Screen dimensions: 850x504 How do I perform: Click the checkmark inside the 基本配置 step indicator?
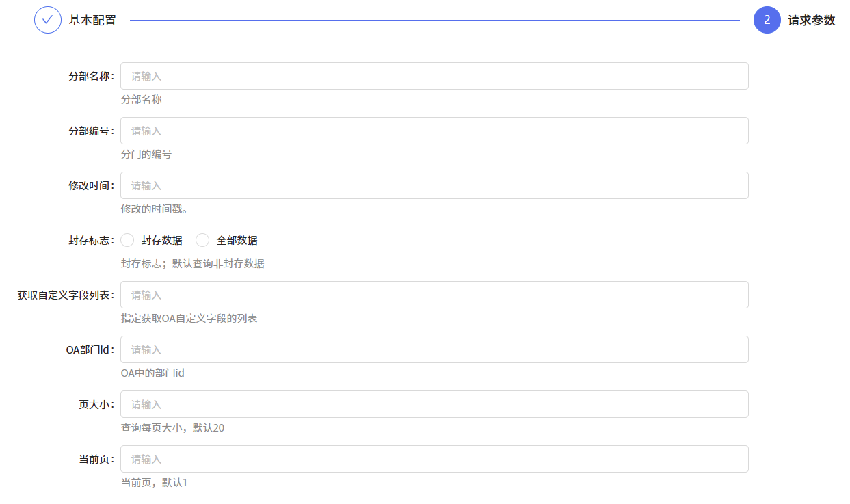[47, 20]
